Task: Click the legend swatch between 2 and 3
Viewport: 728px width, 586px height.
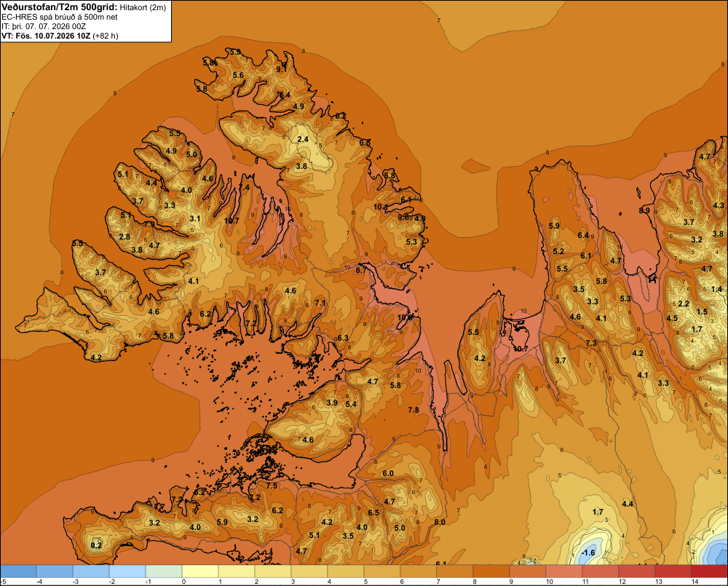Action: point(273,571)
